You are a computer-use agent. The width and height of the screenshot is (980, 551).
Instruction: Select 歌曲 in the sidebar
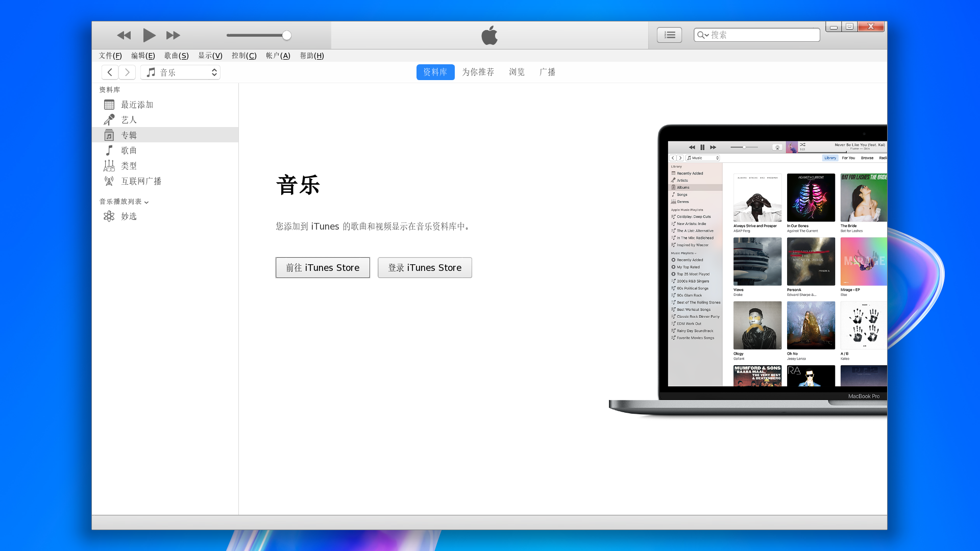[129, 150]
